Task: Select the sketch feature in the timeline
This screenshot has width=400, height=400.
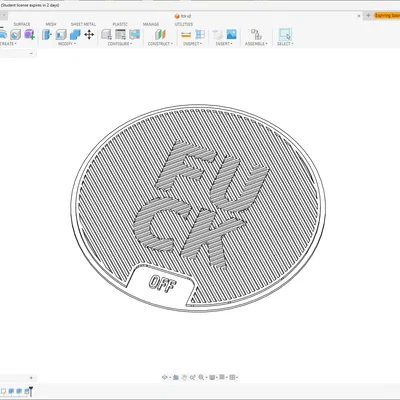Action: 3,391
